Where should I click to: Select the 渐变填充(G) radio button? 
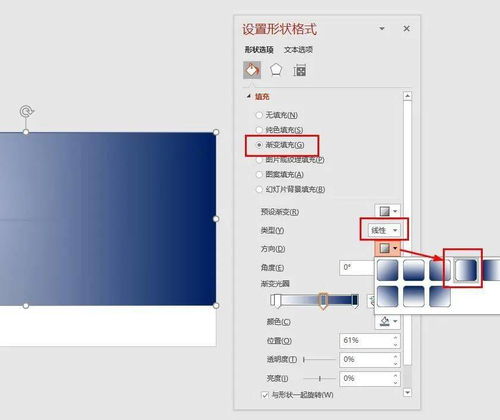259,145
